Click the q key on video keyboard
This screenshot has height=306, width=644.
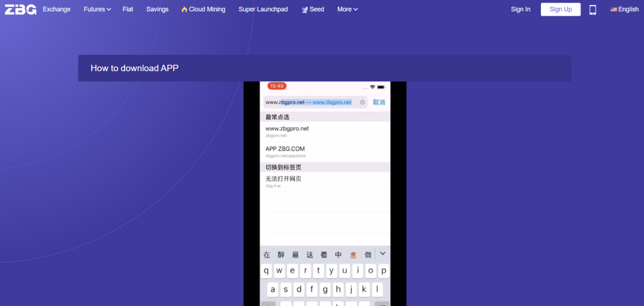tap(267, 271)
